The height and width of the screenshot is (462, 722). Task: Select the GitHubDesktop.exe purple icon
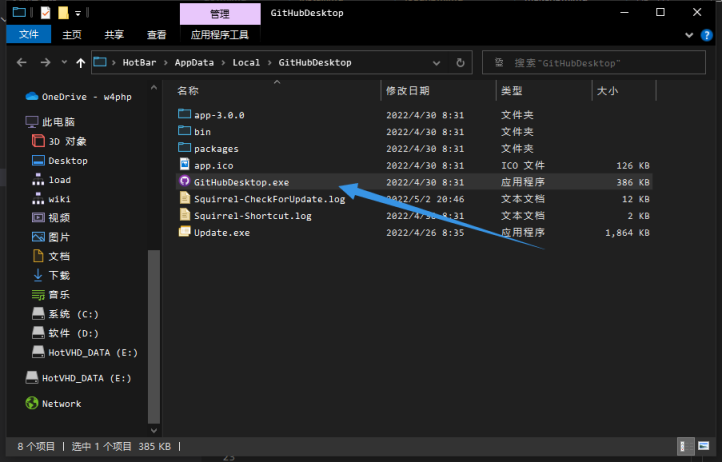click(x=184, y=181)
